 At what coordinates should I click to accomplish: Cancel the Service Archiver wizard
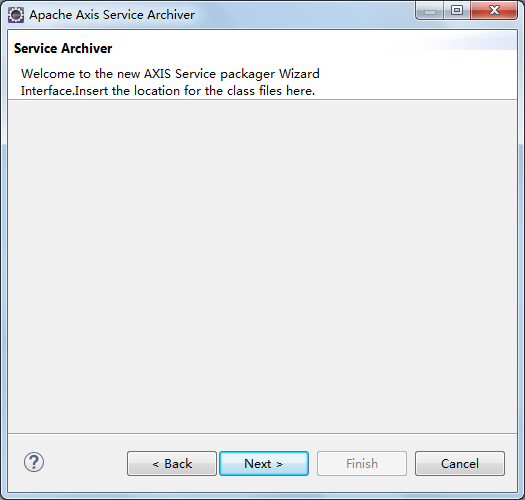pos(460,463)
